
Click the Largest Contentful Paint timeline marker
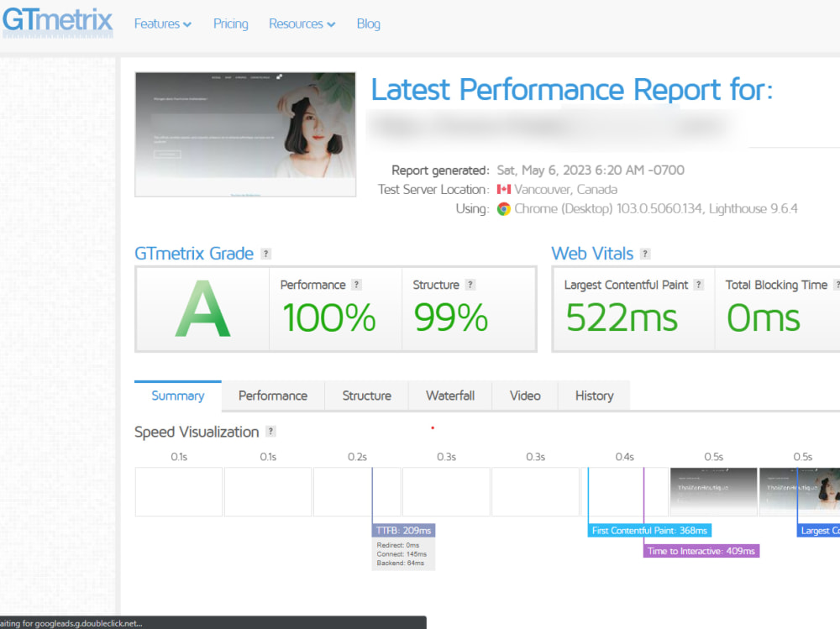[818, 531]
